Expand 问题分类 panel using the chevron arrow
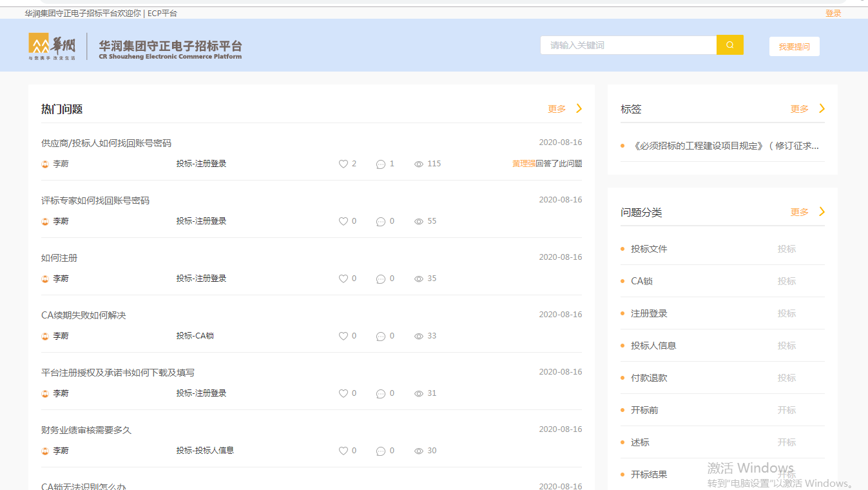 click(822, 211)
